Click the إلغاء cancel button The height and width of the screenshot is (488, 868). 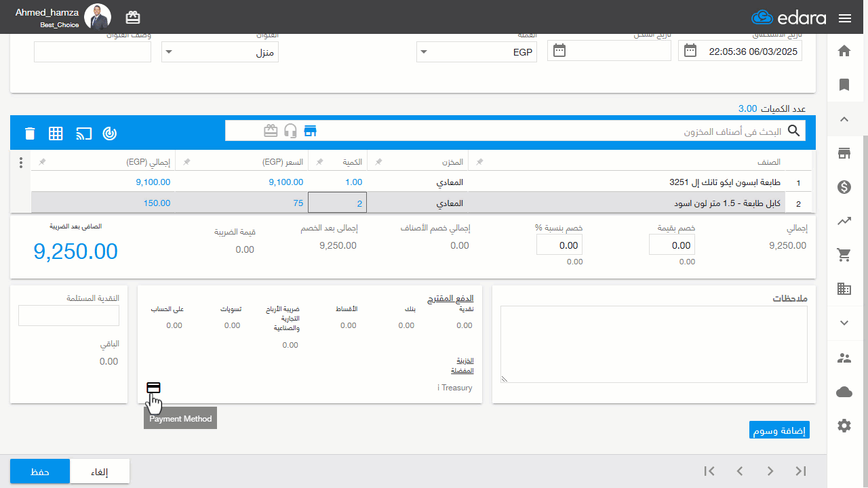click(x=100, y=472)
